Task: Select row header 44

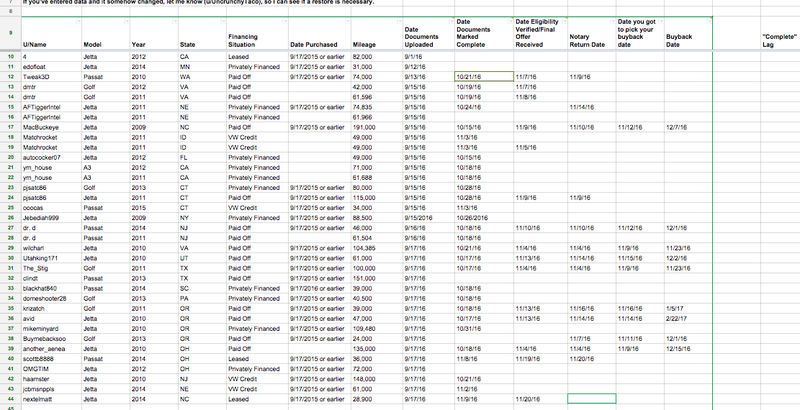Action: point(10,399)
